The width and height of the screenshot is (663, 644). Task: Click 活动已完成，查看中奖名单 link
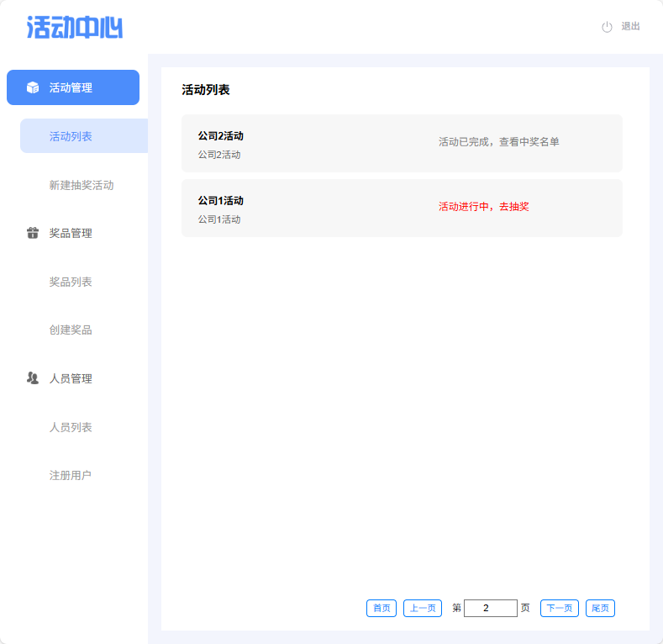click(x=499, y=142)
